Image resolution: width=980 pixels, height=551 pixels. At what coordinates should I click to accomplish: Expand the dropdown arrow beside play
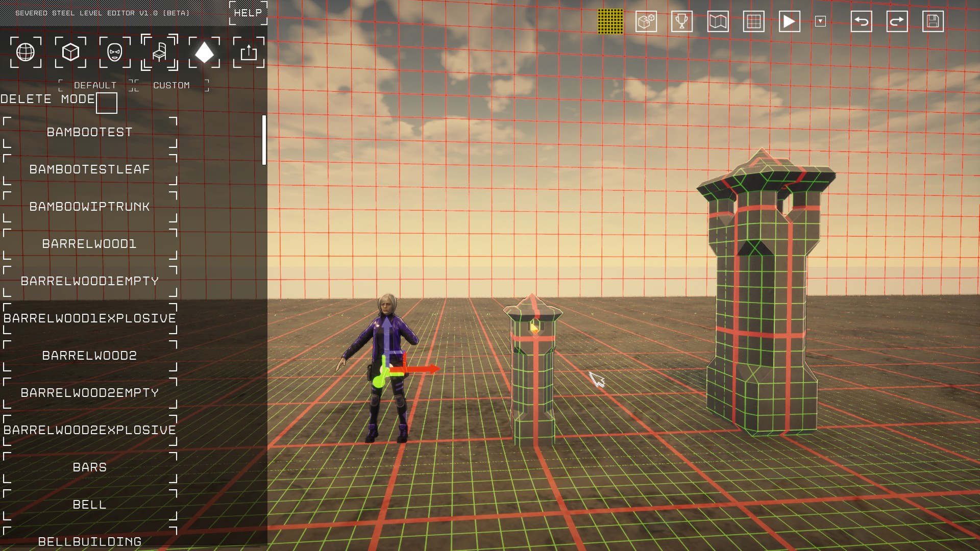pyautogui.click(x=820, y=21)
